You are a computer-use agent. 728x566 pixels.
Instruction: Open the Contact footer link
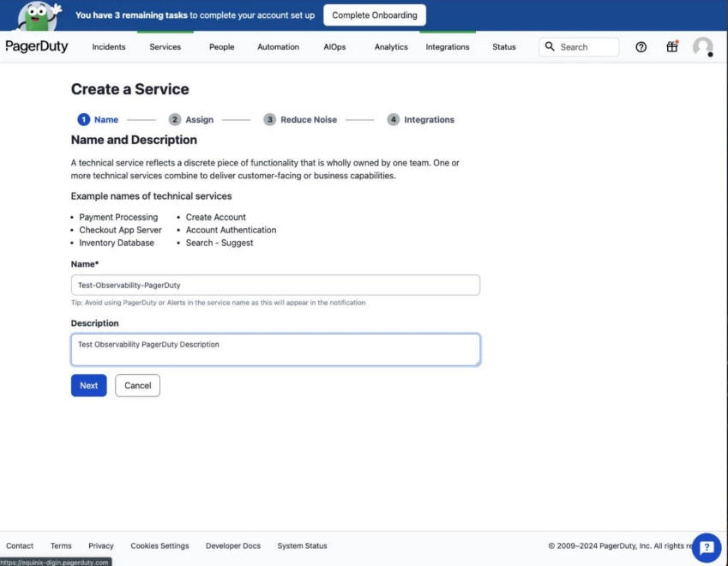click(20, 545)
